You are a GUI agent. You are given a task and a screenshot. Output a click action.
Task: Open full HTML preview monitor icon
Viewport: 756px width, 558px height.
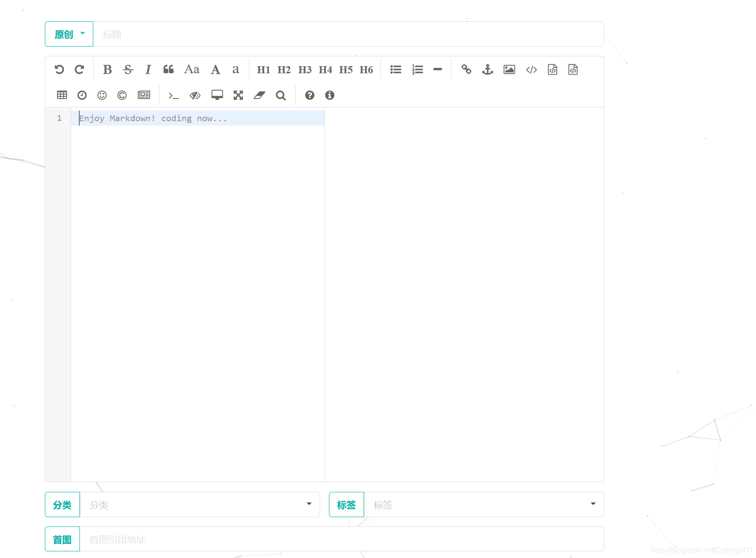[x=217, y=95]
